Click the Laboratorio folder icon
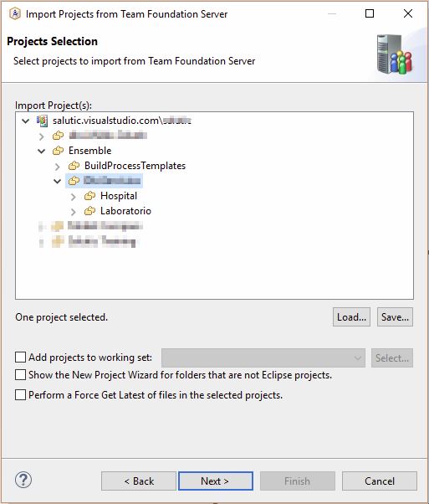Viewport: 429px width, 504px height. 90,211
